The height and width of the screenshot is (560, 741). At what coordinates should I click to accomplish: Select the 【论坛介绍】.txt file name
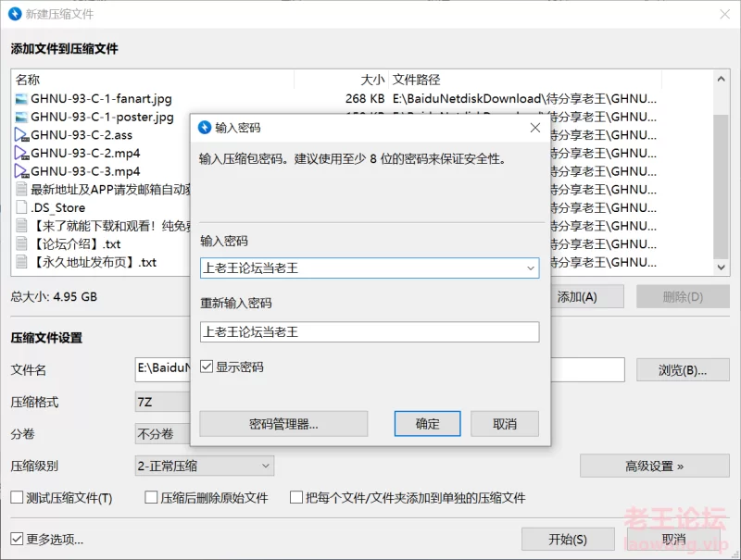coord(76,244)
